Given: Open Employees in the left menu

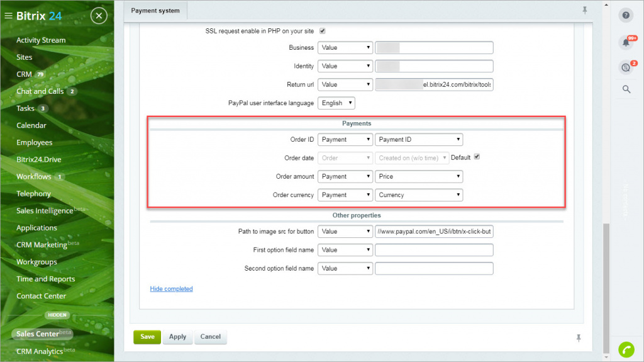Looking at the screenshot, I should click(x=35, y=143).
